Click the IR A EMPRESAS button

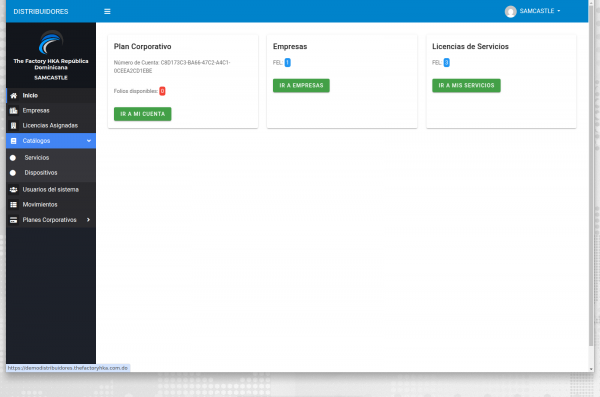click(x=301, y=85)
